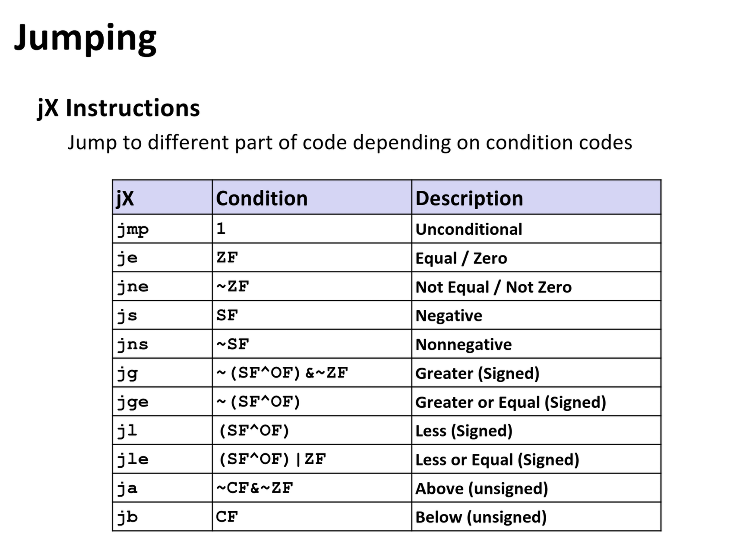Click the "Jumping" slide title
The height and width of the screenshot is (560, 743).
click(x=85, y=38)
